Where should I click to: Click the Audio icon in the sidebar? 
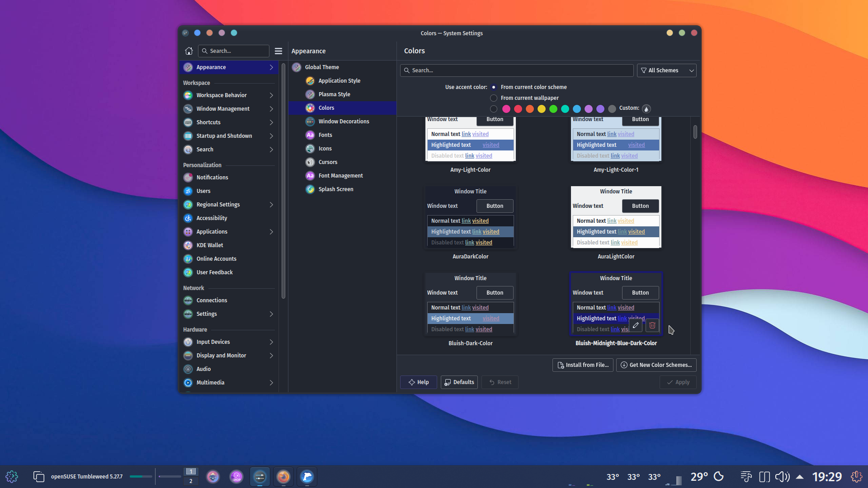pos(188,369)
